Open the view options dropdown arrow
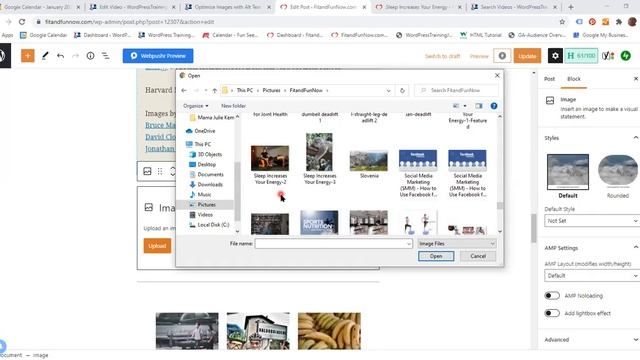Viewport: 640px width, 360px height. point(465,106)
